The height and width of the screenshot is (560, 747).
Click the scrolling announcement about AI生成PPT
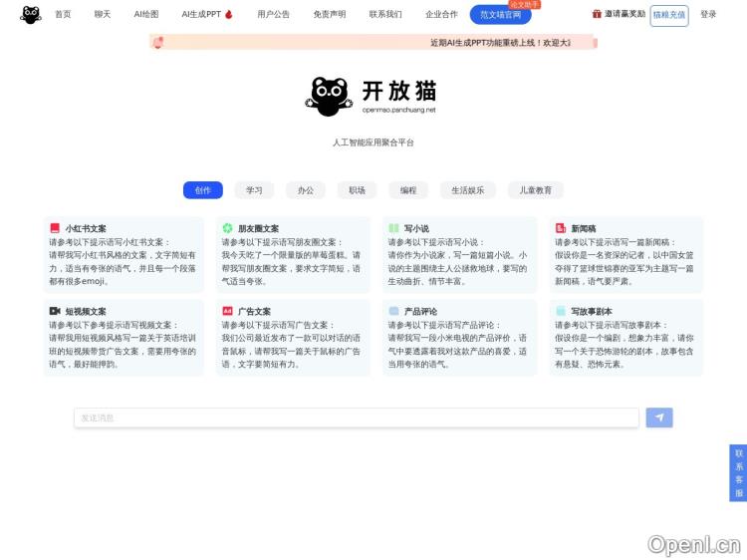pos(500,43)
